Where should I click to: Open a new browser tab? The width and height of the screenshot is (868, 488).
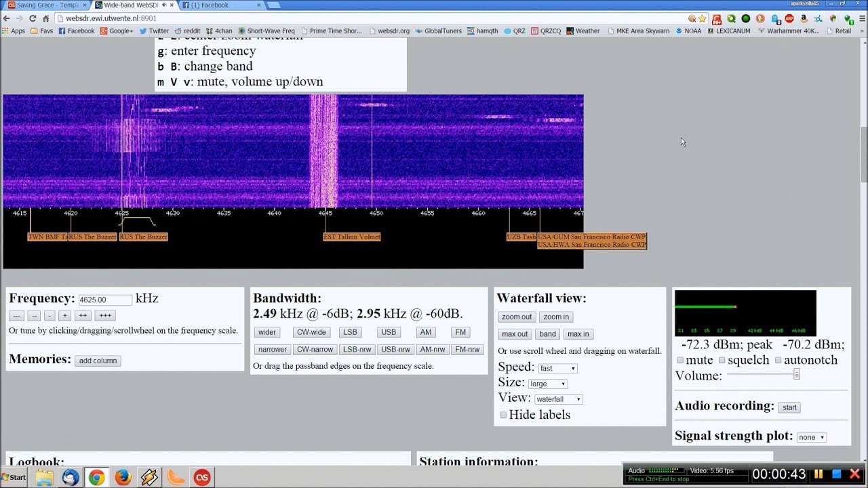[x=273, y=5]
